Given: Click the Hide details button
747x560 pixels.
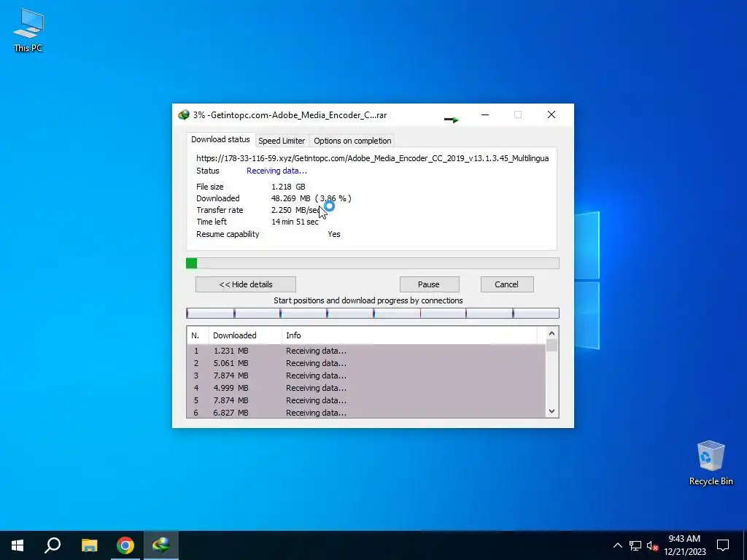Looking at the screenshot, I should [x=246, y=284].
